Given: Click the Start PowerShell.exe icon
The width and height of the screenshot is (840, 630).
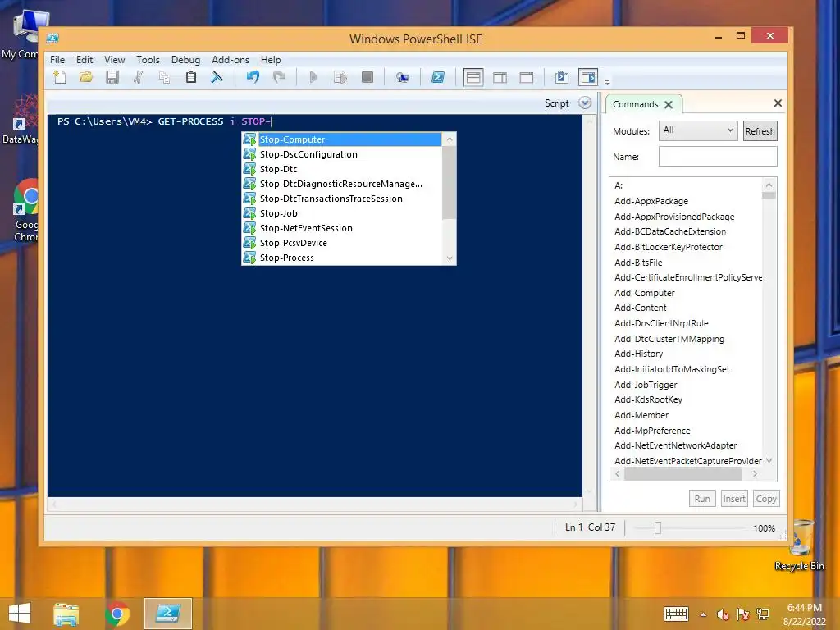Looking at the screenshot, I should click(x=438, y=78).
